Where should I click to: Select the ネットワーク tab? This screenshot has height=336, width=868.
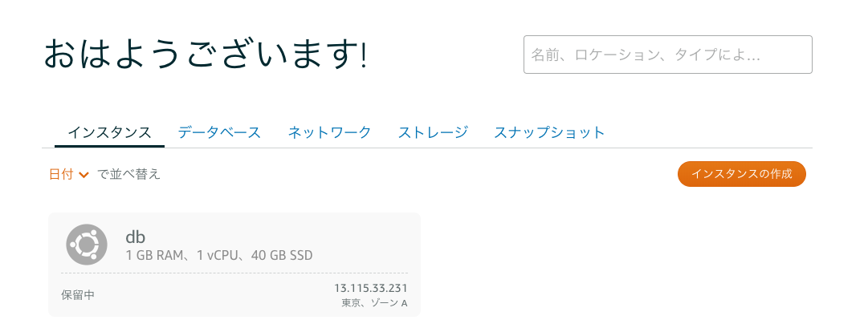click(x=329, y=132)
